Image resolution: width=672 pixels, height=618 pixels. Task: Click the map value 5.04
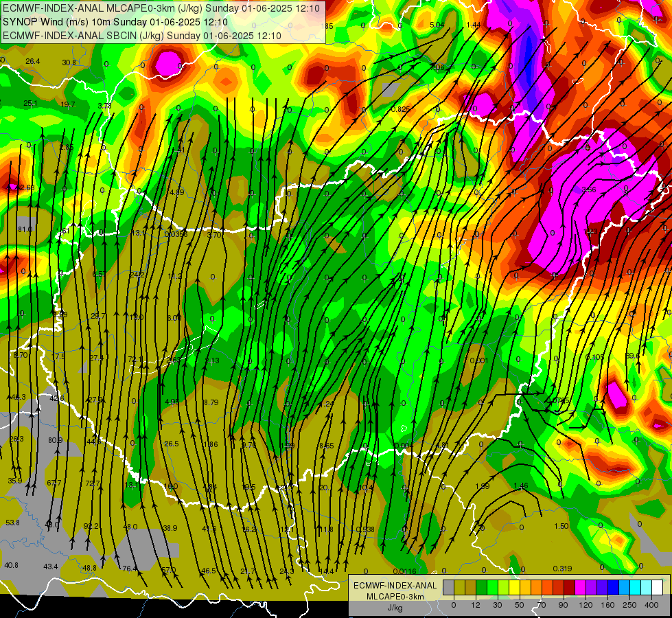437,25
